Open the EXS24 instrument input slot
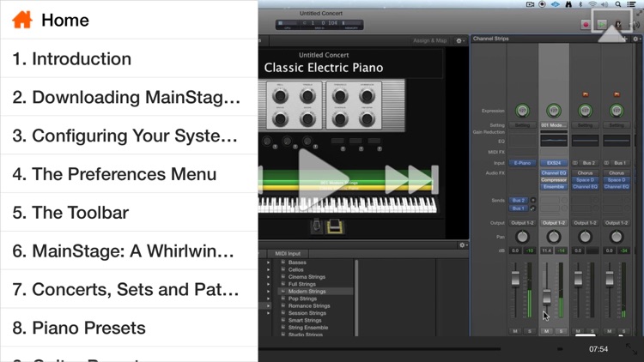The image size is (644, 362). coord(554,163)
